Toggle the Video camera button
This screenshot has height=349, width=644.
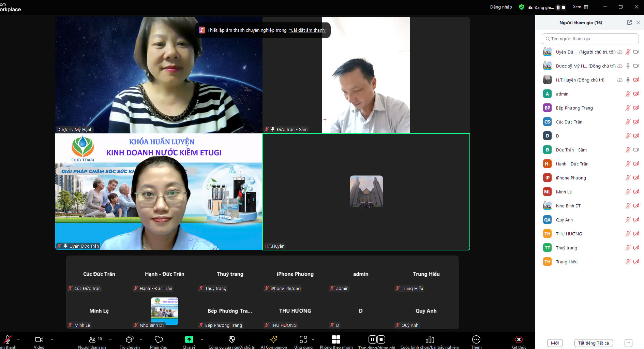point(39,339)
